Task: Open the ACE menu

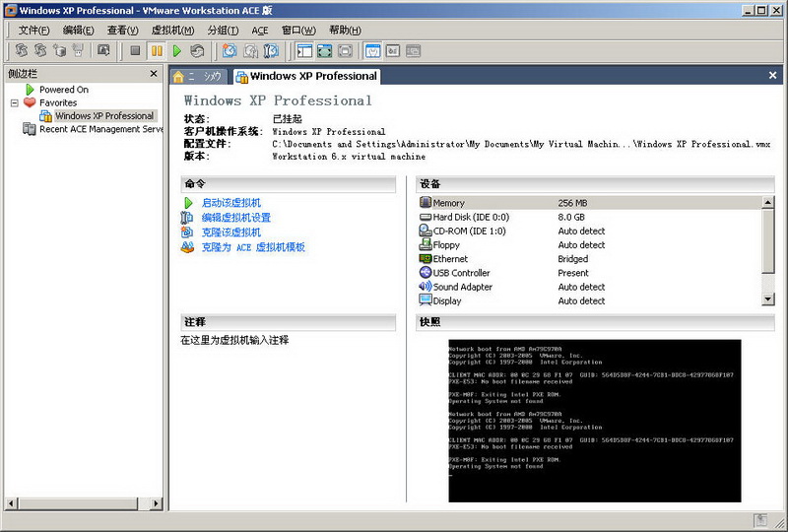Action: 260,31
